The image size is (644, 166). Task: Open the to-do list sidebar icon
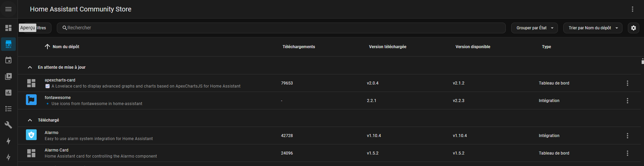(8, 109)
